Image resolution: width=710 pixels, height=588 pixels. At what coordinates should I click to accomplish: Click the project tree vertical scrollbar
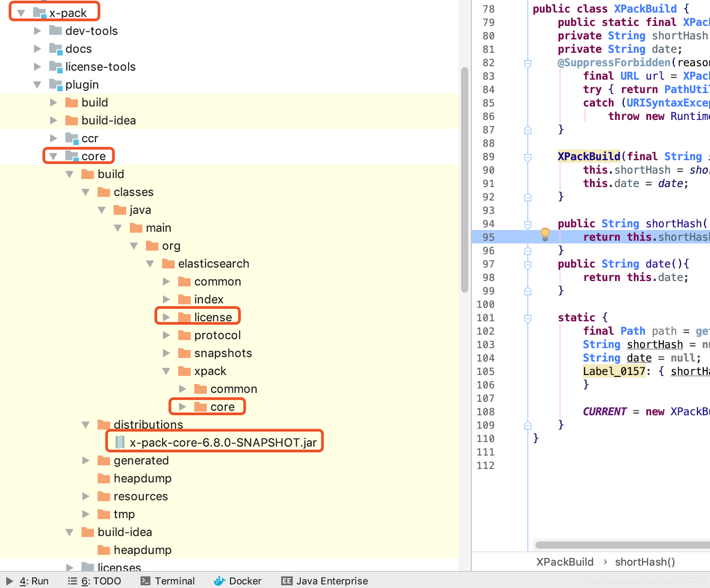(465, 180)
